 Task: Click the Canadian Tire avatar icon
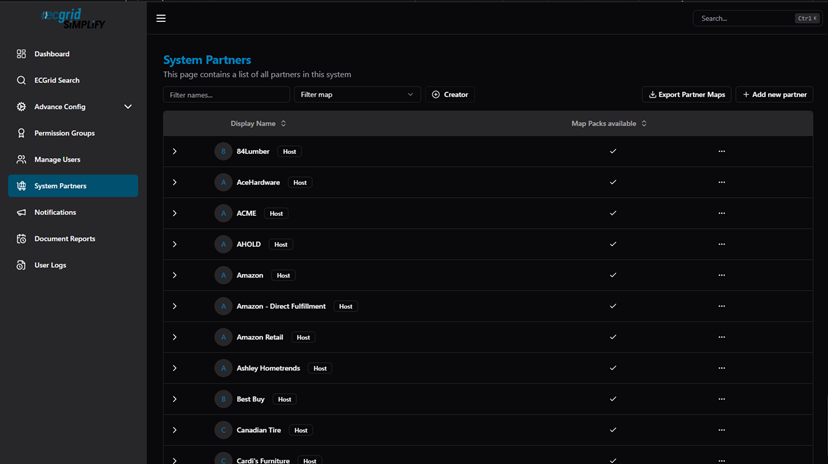coord(223,430)
